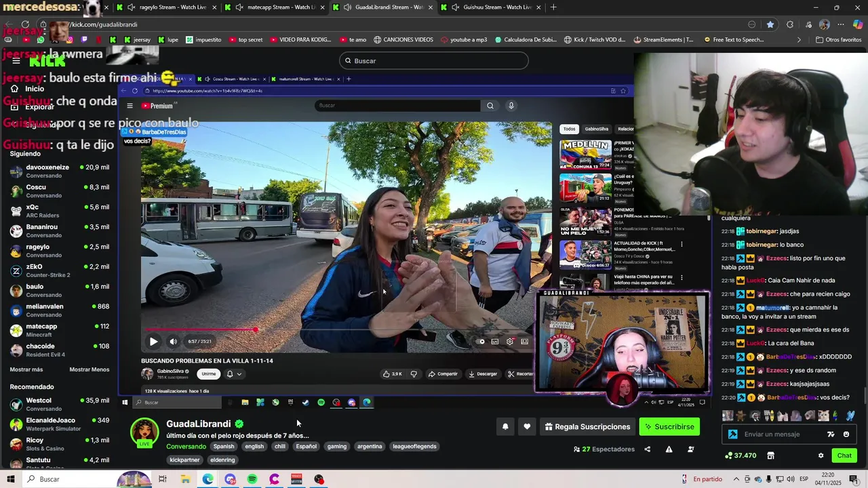Open the Conversando category link
The width and height of the screenshot is (868, 488).
pyautogui.click(x=186, y=447)
